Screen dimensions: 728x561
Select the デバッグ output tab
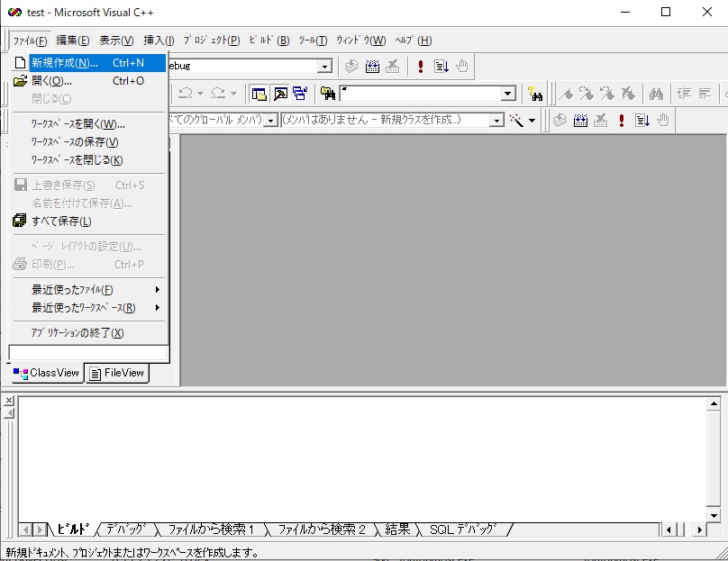126,529
